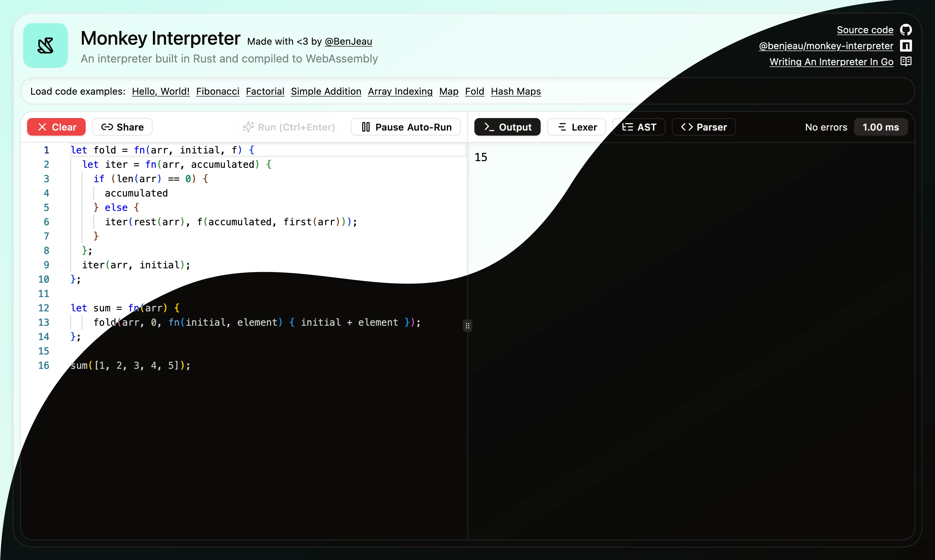Image resolution: width=935 pixels, height=560 pixels.
Task: Click the panel divider drag handle
Action: click(x=467, y=325)
